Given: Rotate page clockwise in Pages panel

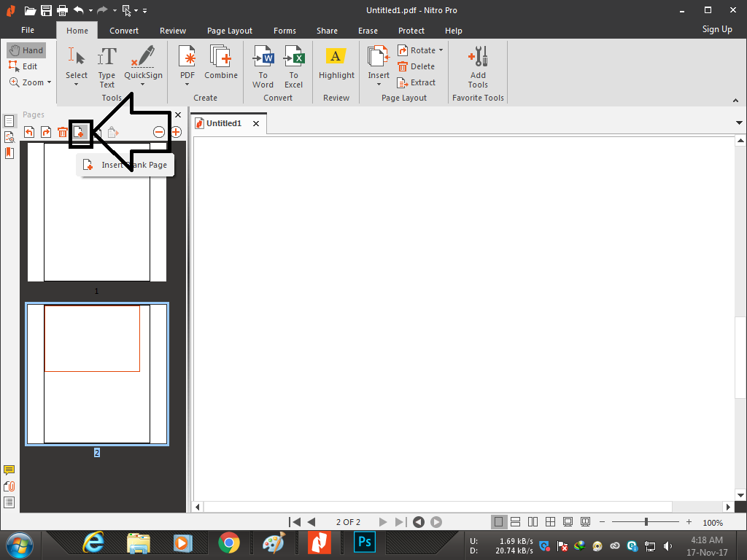Looking at the screenshot, I should pos(46,132).
